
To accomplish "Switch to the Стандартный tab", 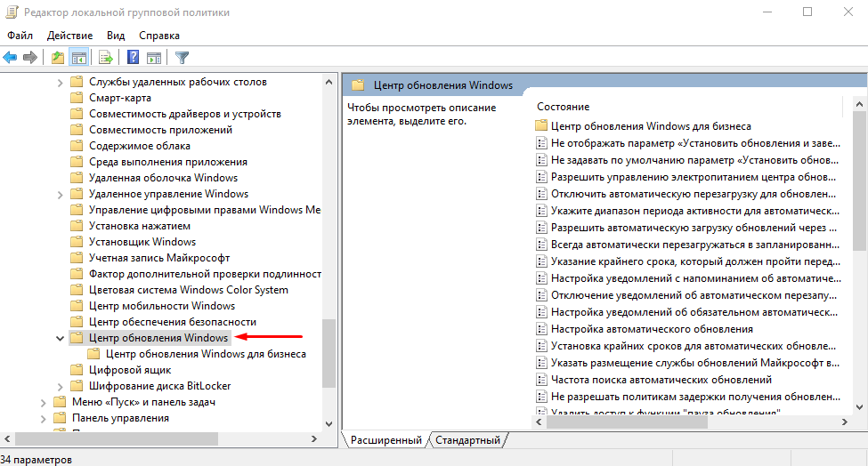I will point(467,440).
